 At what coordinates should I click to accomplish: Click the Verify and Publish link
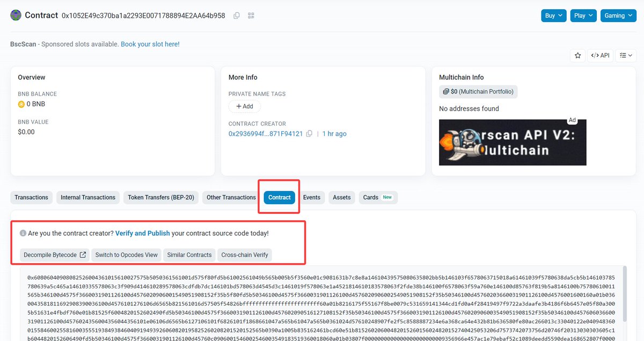pos(143,234)
